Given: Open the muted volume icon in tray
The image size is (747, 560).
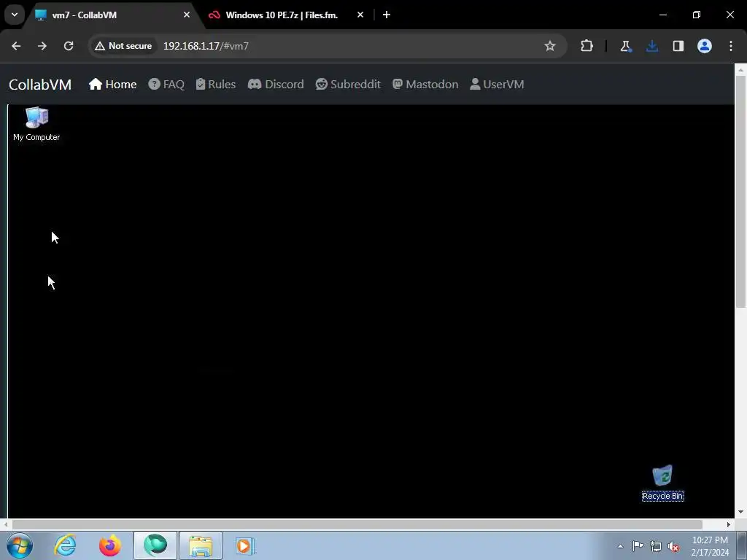Looking at the screenshot, I should click(x=673, y=546).
